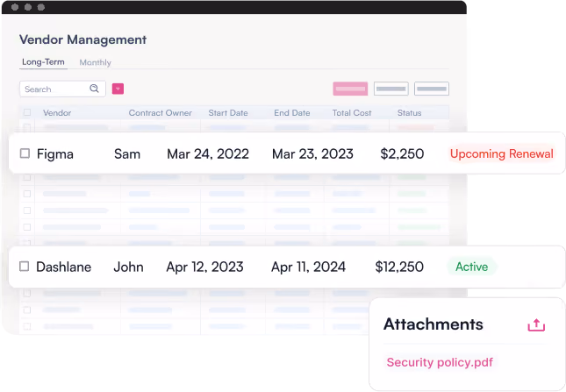Click the Contract Owner column header
Image resolution: width=566 pixels, height=392 pixels.
tap(161, 113)
